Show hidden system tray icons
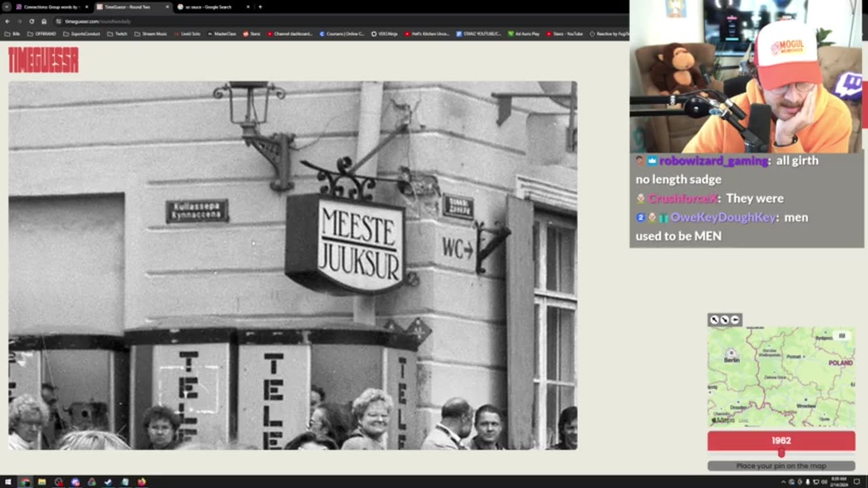Screen dimensions: 868x488 click(x=783, y=482)
